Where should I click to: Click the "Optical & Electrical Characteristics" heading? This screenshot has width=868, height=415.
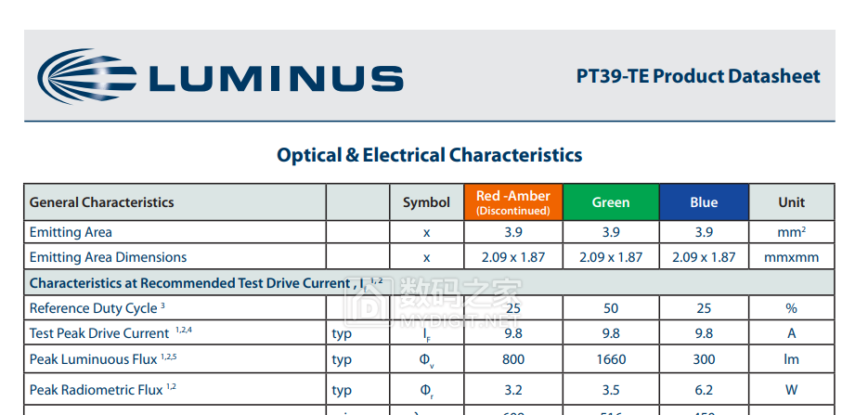tap(429, 155)
